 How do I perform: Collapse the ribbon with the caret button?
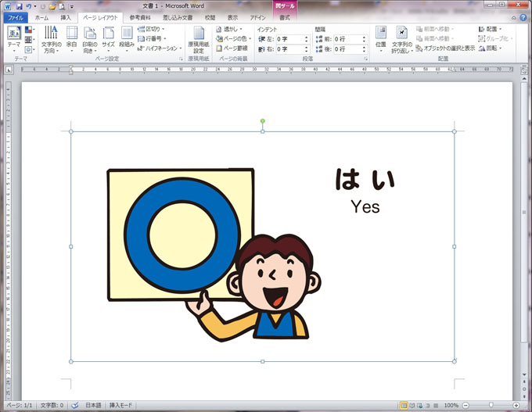(x=512, y=16)
